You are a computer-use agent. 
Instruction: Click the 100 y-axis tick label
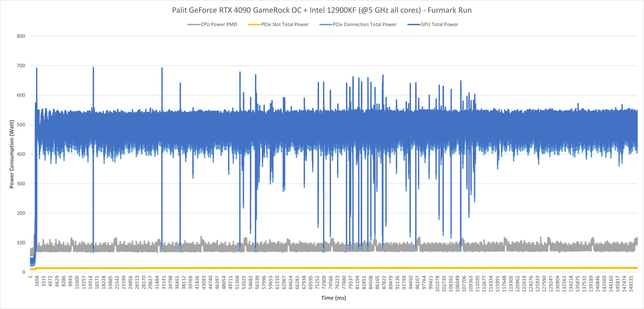21,243
